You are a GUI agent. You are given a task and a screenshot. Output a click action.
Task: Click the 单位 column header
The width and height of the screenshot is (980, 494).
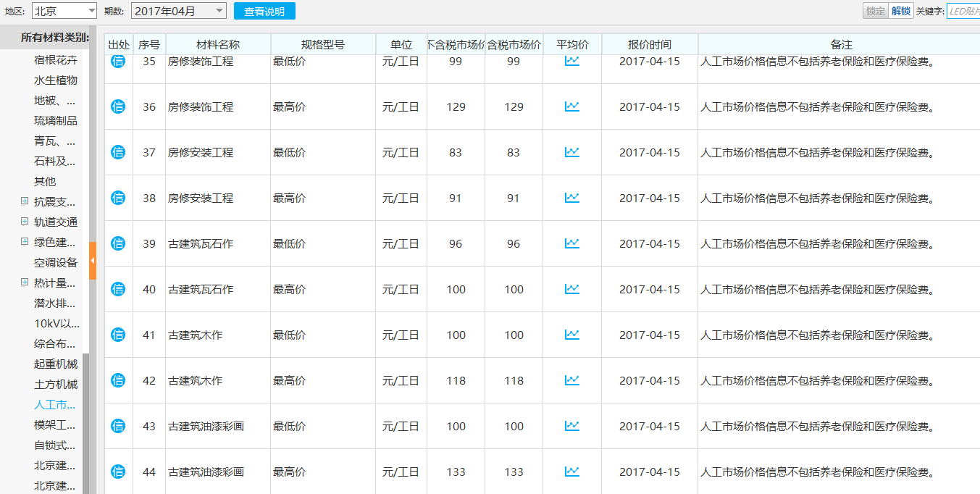click(401, 44)
